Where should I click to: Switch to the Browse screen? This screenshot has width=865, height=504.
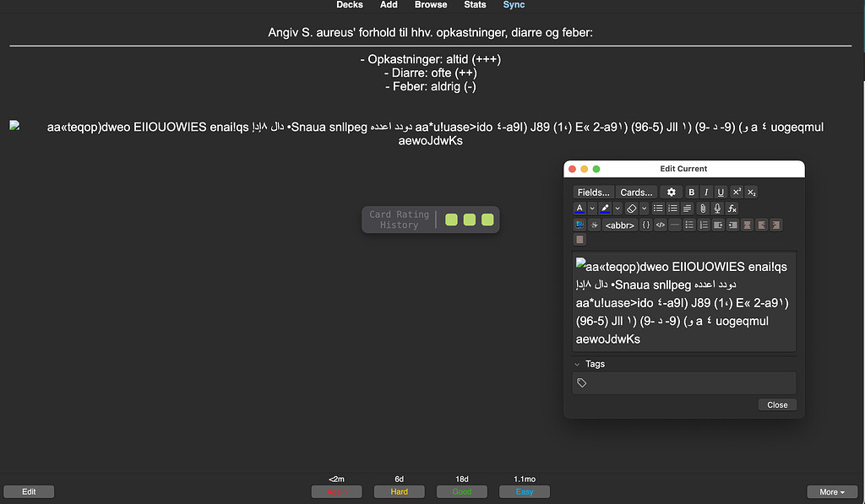coord(431,5)
